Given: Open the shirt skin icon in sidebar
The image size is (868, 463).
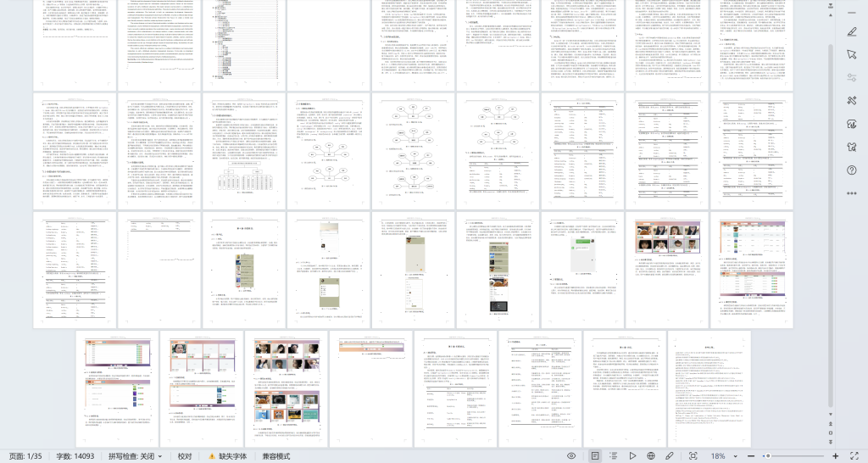Looking at the screenshot, I should coord(851,147).
